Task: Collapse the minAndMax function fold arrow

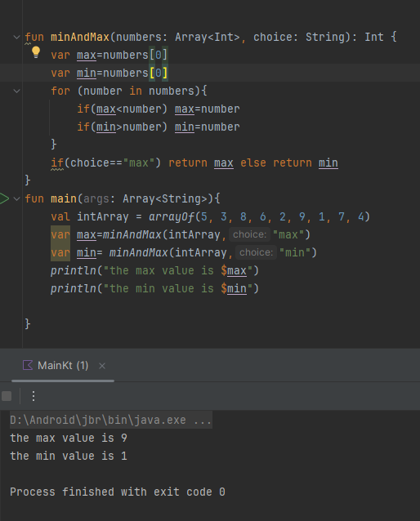Action: coord(16,38)
